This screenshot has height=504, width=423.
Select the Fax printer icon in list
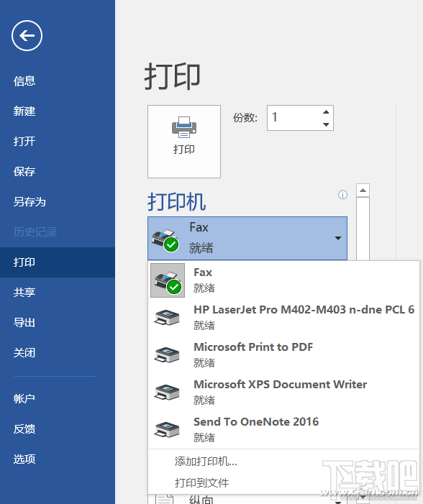click(168, 280)
